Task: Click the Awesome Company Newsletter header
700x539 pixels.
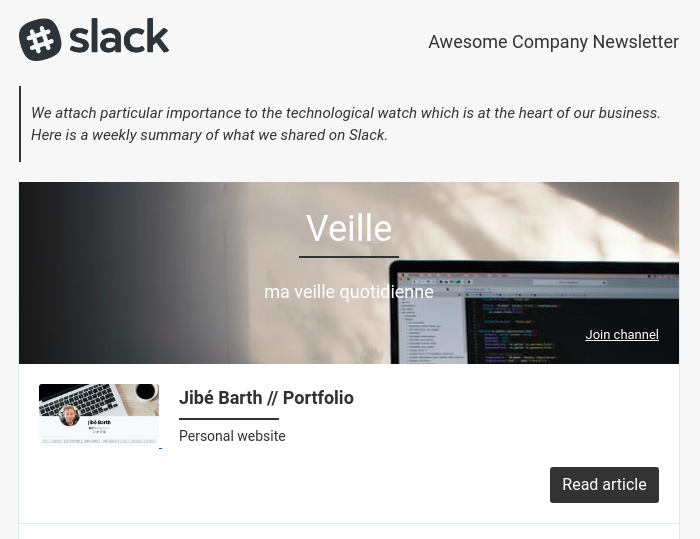Action: click(x=553, y=42)
